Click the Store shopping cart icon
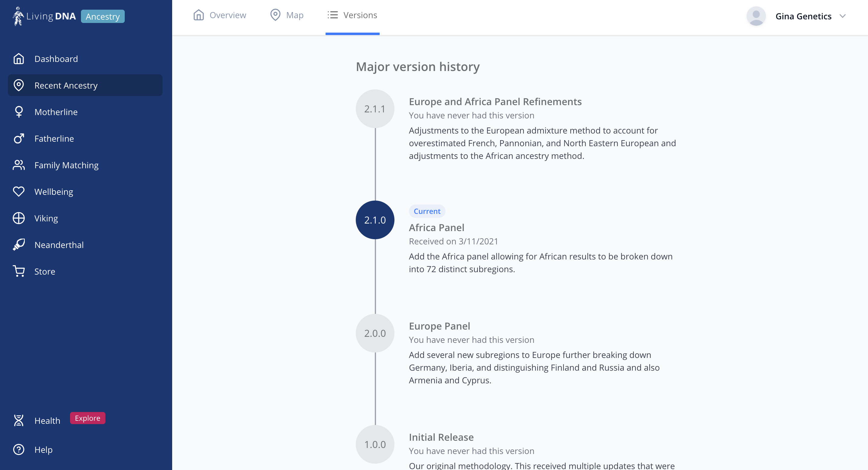This screenshot has height=470, width=868. [x=18, y=271]
